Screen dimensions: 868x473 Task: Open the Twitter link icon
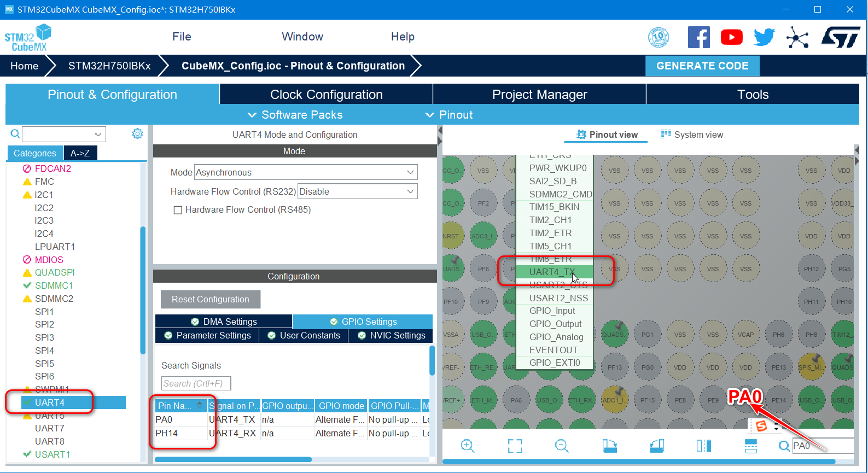[x=764, y=37]
